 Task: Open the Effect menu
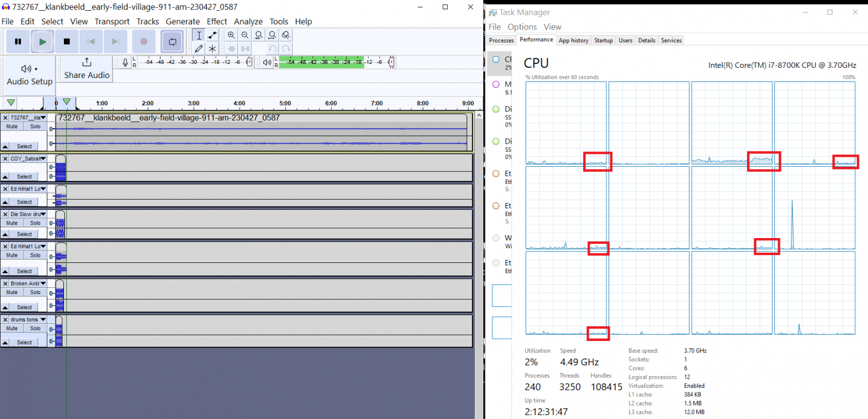216,21
